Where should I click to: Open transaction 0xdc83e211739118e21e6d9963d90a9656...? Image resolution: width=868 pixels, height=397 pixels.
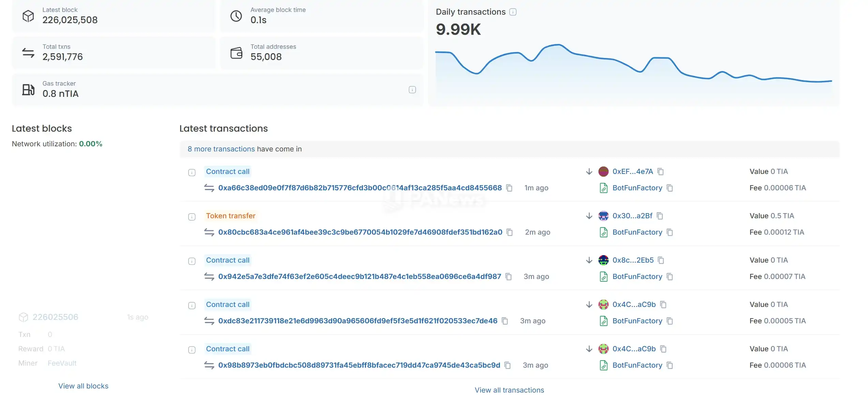[x=358, y=321]
